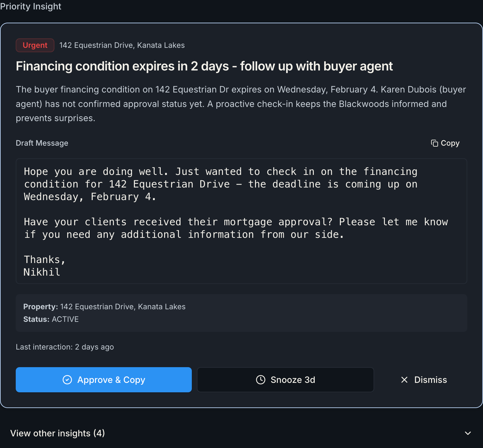Viewport: 483px width, 448px height.
Task: Select the clock icon in Snooze button
Action: pyautogui.click(x=261, y=380)
